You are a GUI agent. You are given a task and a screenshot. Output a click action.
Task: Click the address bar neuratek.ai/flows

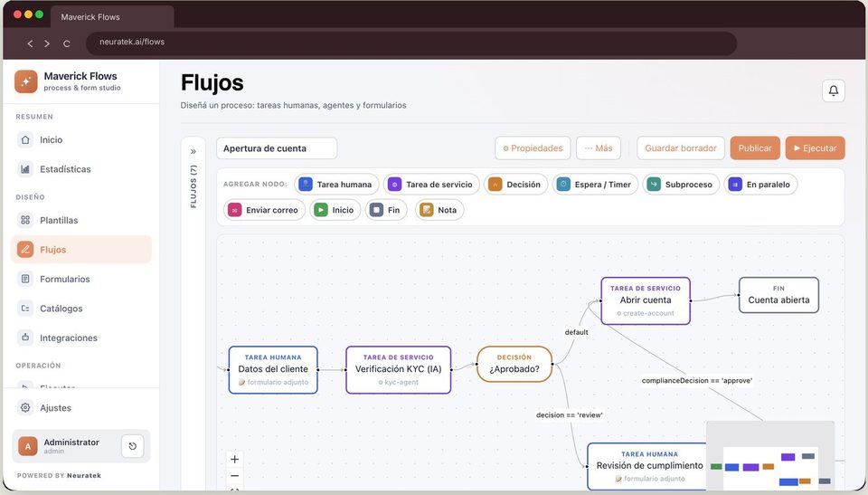coord(411,43)
